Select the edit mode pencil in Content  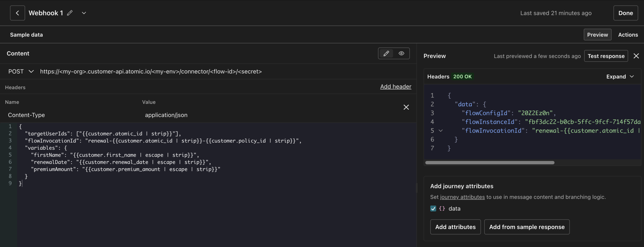386,54
